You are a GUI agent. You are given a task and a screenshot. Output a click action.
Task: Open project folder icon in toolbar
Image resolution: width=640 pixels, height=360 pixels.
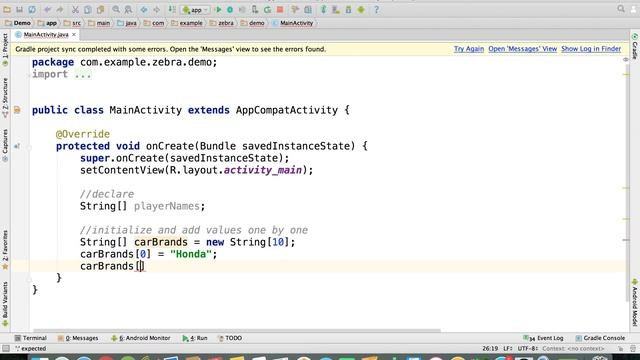(x=7, y=9)
